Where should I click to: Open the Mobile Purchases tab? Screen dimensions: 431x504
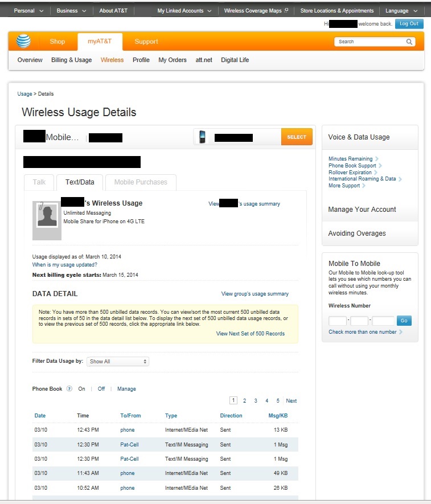(141, 182)
